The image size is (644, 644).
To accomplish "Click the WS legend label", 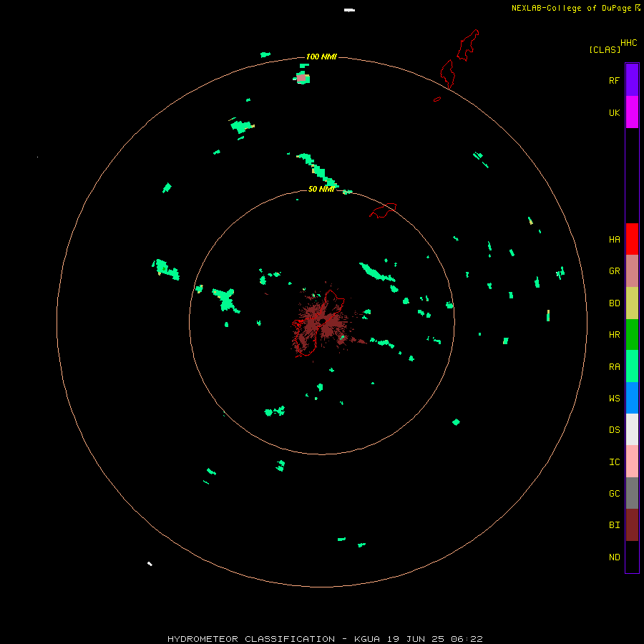I will click(614, 399).
